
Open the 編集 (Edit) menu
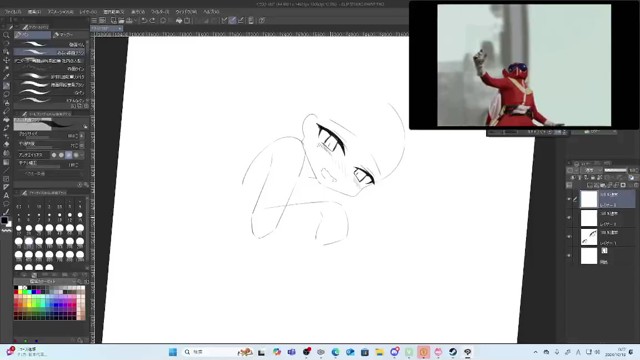pos(34,12)
